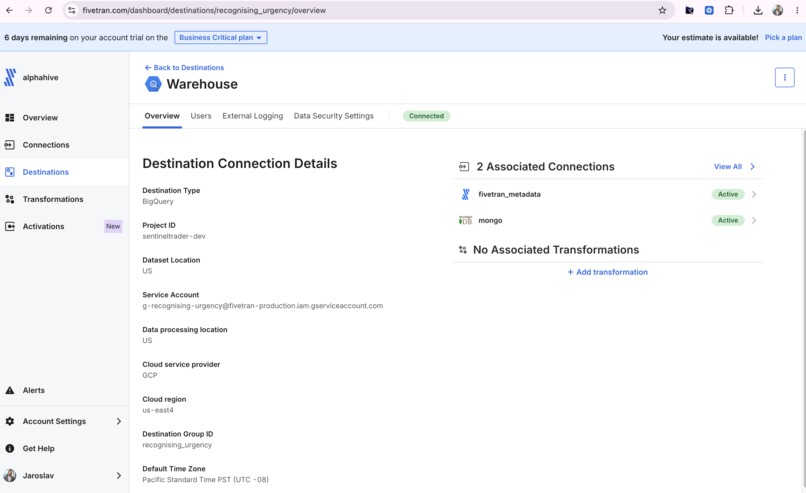Click the Overview grid icon in sidebar
The image size is (806, 493).
point(10,118)
